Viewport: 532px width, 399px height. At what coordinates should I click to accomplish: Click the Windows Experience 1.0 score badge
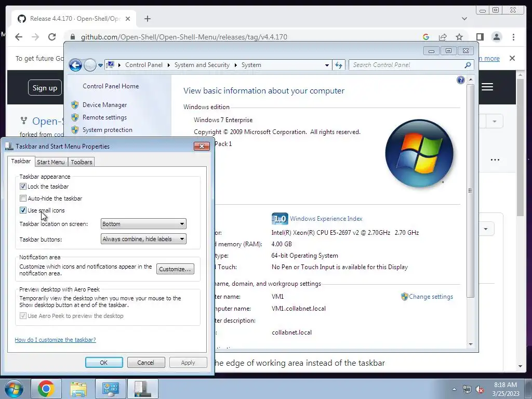[x=280, y=219]
